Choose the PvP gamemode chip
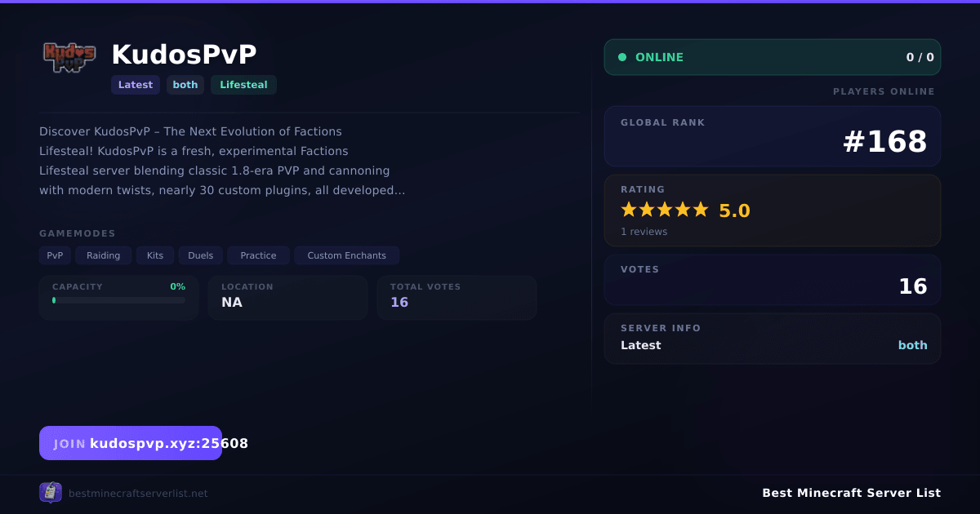 tap(55, 255)
